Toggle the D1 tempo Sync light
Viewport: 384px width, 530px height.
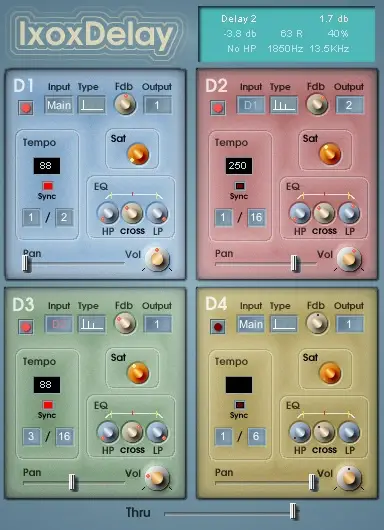[x=48, y=186]
